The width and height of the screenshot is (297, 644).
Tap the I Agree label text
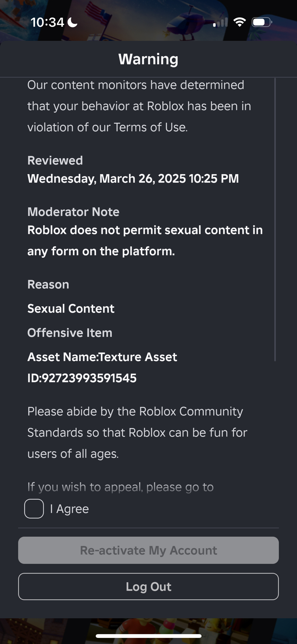click(x=69, y=509)
